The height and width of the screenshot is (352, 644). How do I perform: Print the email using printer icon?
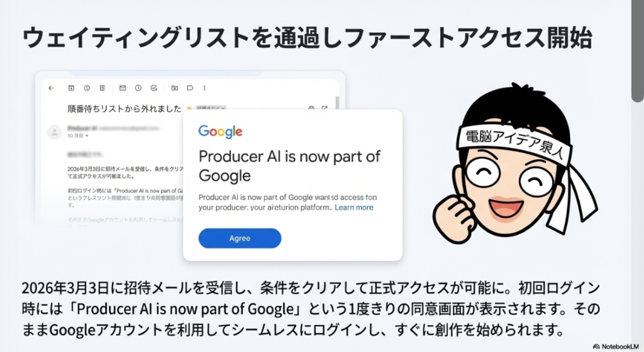(x=311, y=108)
